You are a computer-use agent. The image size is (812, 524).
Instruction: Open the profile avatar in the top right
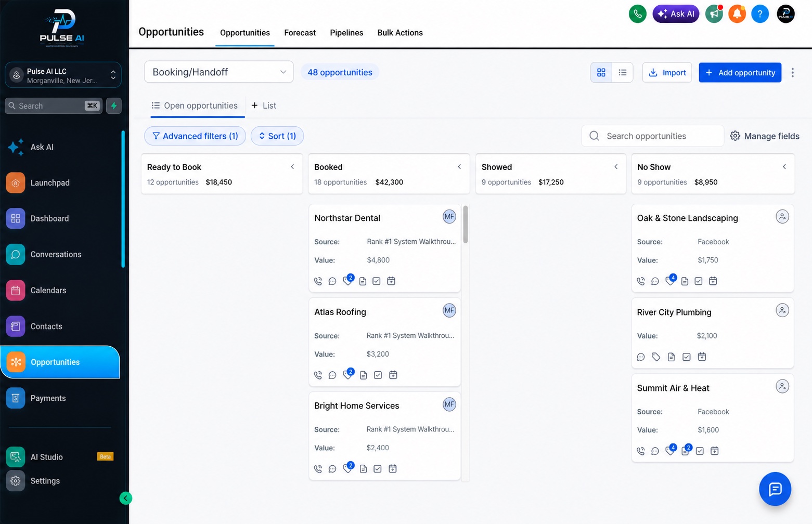(x=785, y=14)
